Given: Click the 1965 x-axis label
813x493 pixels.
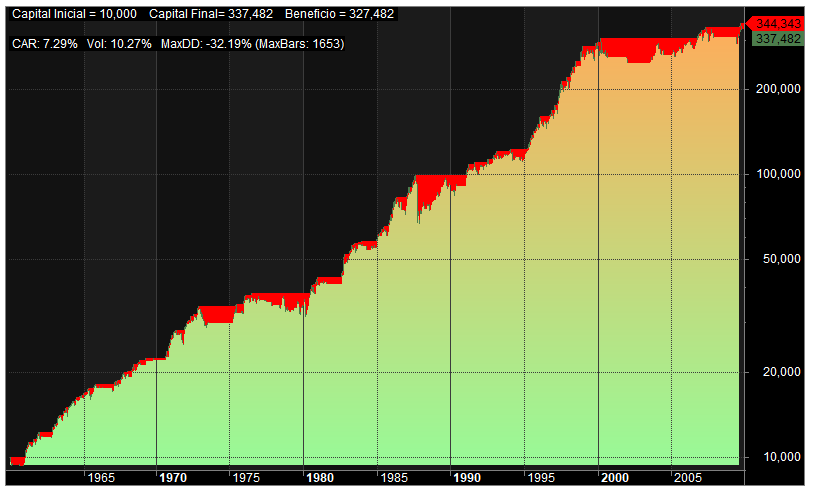Looking at the screenshot, I should [x=101, y=477].
